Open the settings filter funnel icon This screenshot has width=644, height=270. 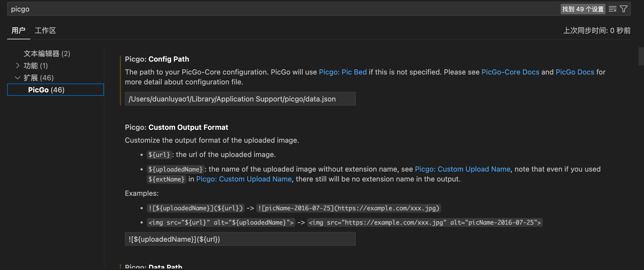click(x=624, y=9)
